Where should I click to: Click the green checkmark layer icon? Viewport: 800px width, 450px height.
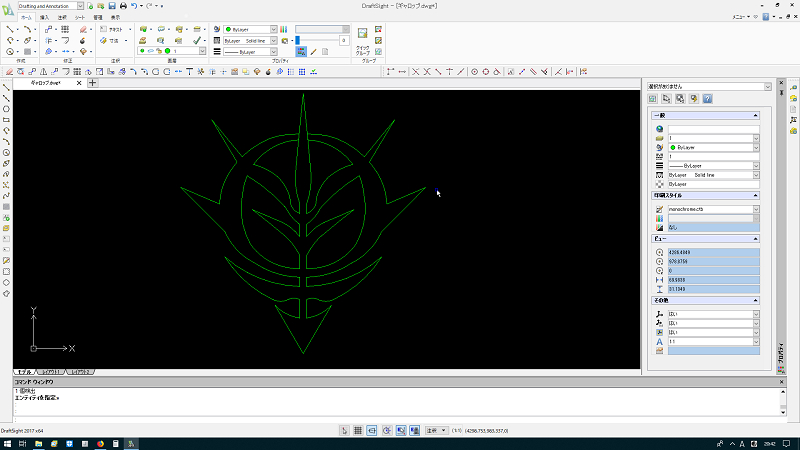pyautogui.click(x=197, y=40)
